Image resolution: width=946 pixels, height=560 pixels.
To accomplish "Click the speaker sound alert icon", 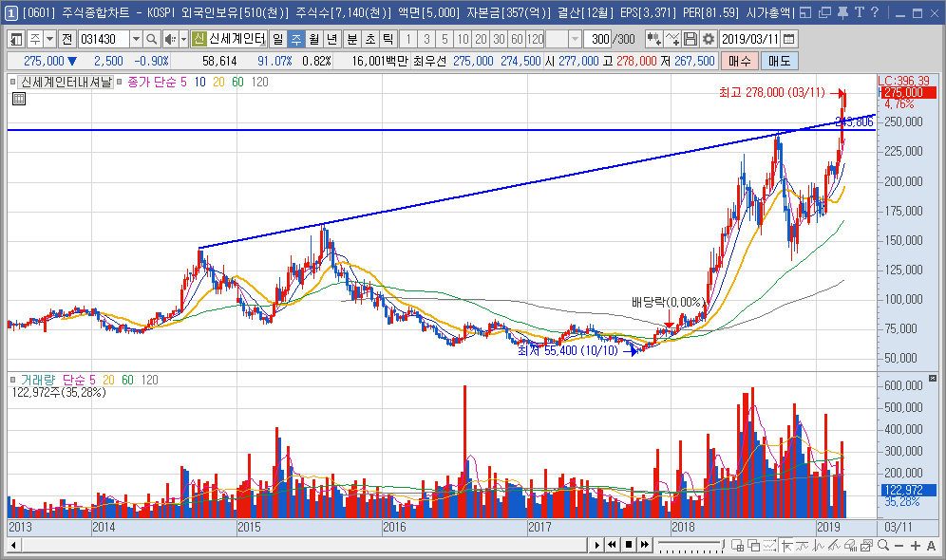I will pyautogui.click(x=169, y=39).
